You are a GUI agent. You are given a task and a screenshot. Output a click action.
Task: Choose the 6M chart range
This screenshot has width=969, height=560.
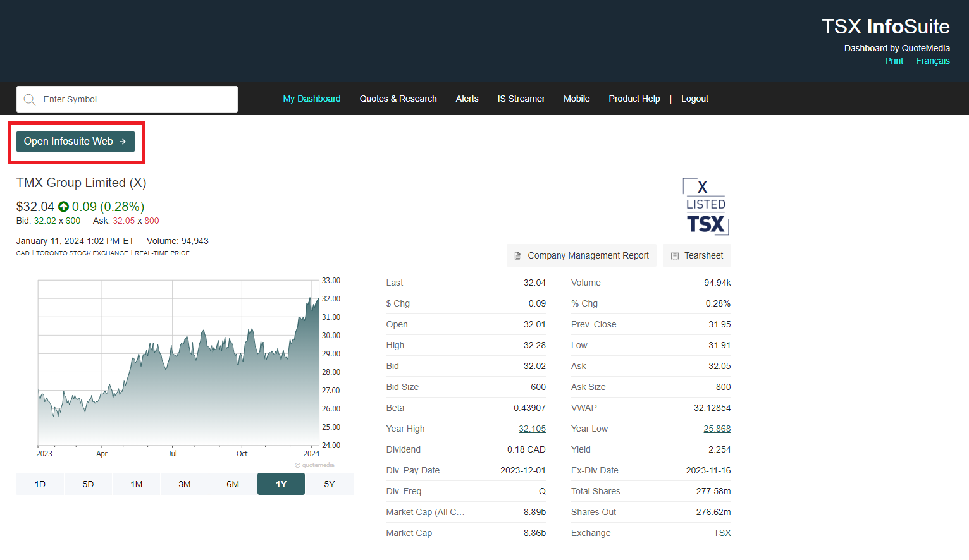pos(233,484)
